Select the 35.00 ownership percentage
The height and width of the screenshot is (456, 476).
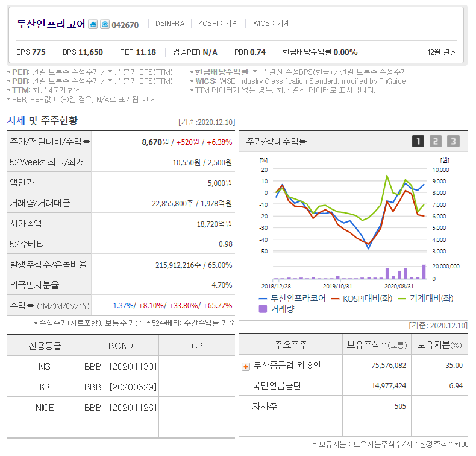454,366
